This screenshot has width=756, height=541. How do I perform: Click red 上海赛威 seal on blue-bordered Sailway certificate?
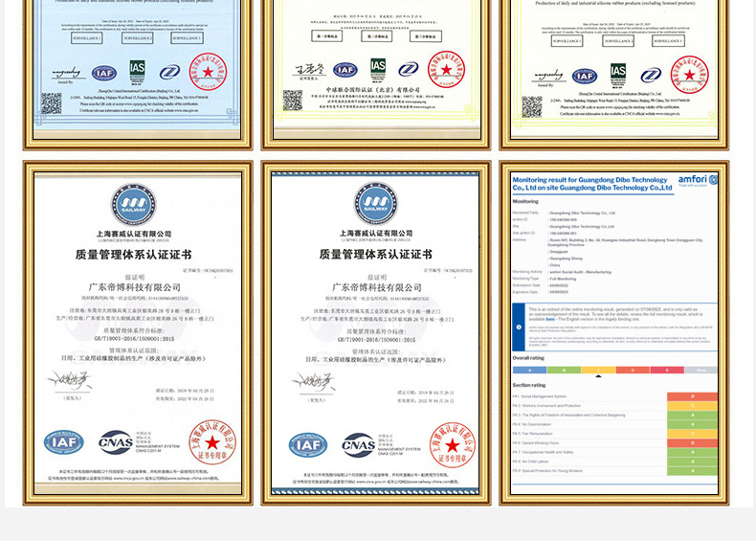453,444
